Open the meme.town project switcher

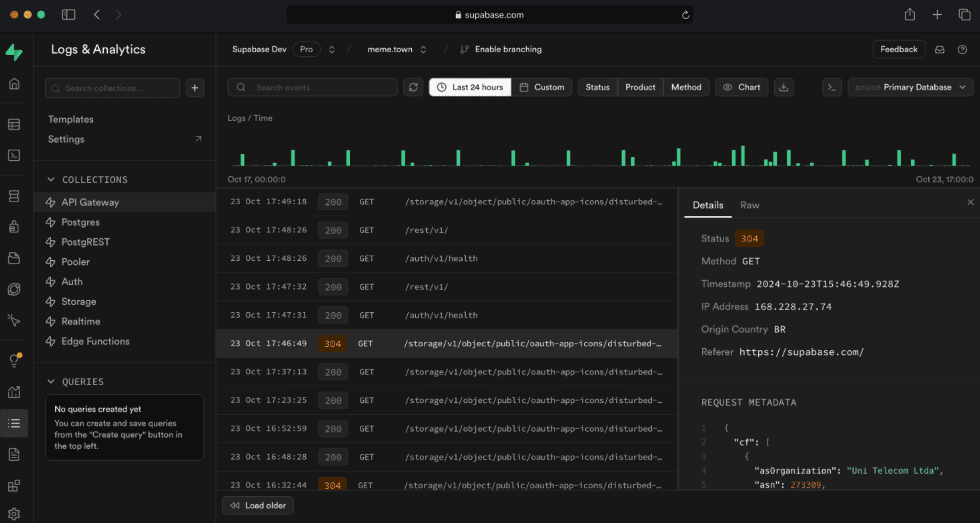[x=423, y=50]
